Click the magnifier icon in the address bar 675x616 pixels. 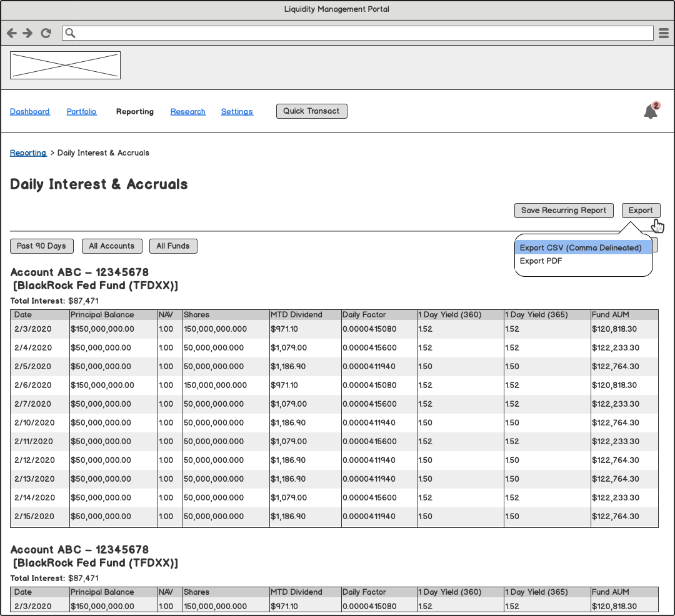point(70,33)
